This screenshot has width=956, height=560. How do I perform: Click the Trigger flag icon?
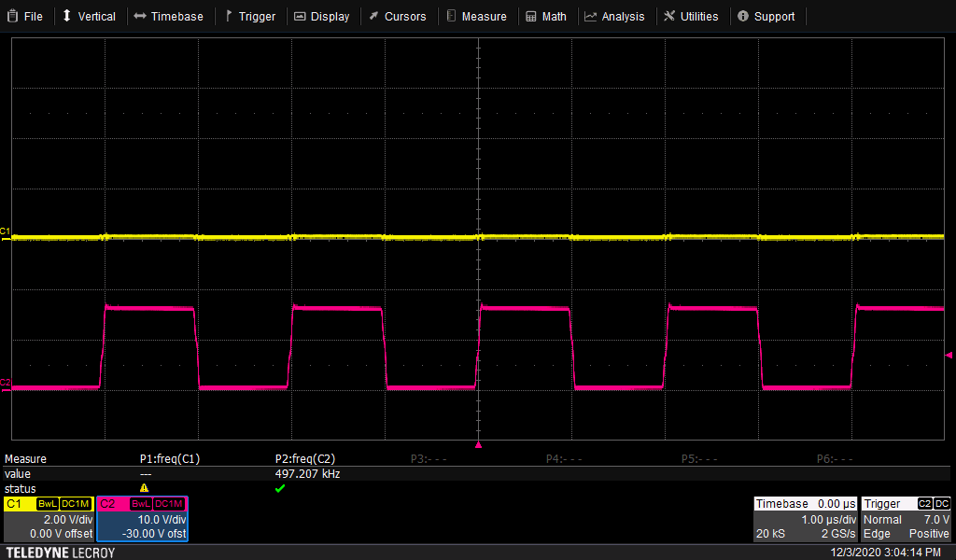tap(229, 16)
